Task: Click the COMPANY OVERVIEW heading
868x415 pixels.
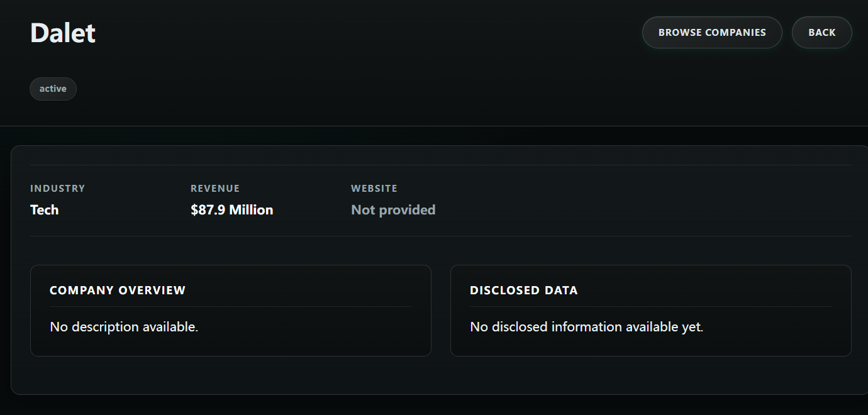Action: (118, 290)
